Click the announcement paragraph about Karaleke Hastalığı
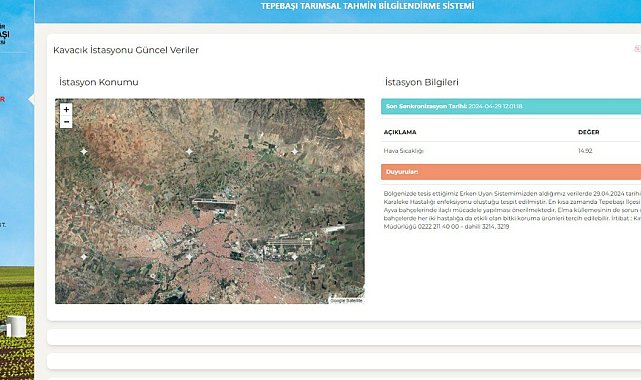 pyautogui.click(x=512, y=210)
